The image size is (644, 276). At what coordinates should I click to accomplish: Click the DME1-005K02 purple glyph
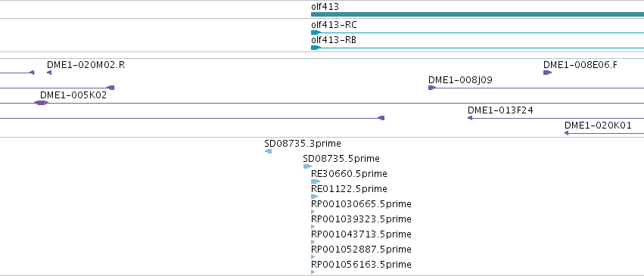tap(41, 103)
